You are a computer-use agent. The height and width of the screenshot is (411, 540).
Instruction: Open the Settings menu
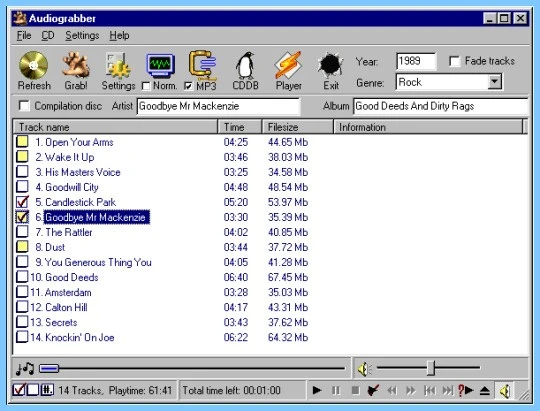(82, 35)
